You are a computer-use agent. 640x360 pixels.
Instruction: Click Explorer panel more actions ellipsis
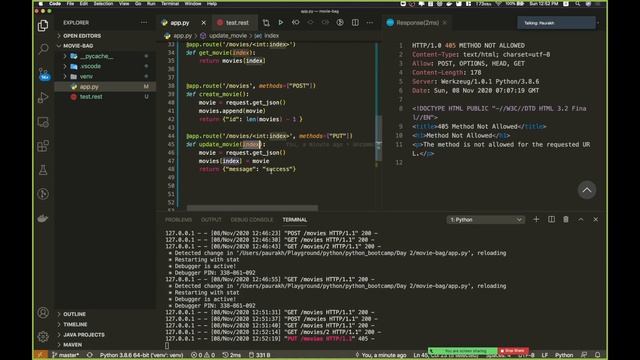(x=144, y=22)
